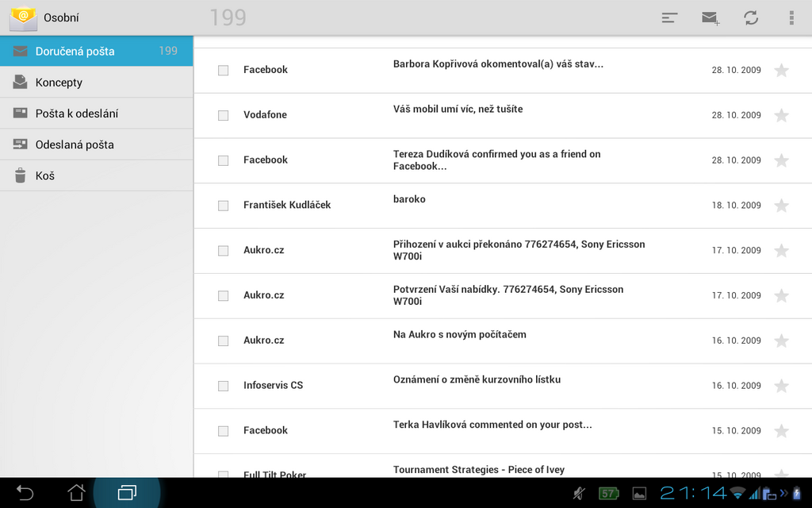The image size is (812, 508).
Task: Tap the compose new email icon
Action: pyautogui.click(x=710, y=18)
